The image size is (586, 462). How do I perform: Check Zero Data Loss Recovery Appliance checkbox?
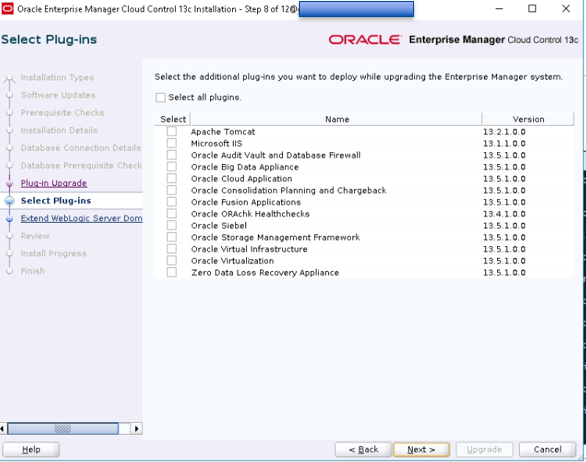172,272
